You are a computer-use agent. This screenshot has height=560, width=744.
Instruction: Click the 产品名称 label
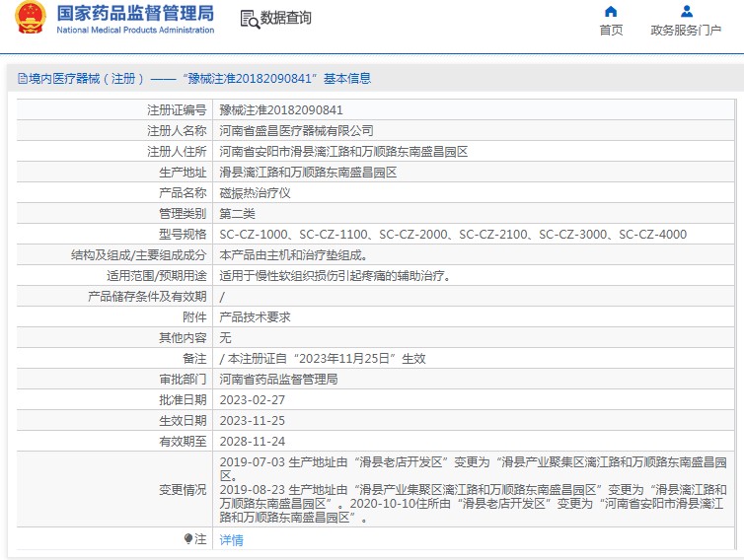pyautogui.click(x=183, y=193)
